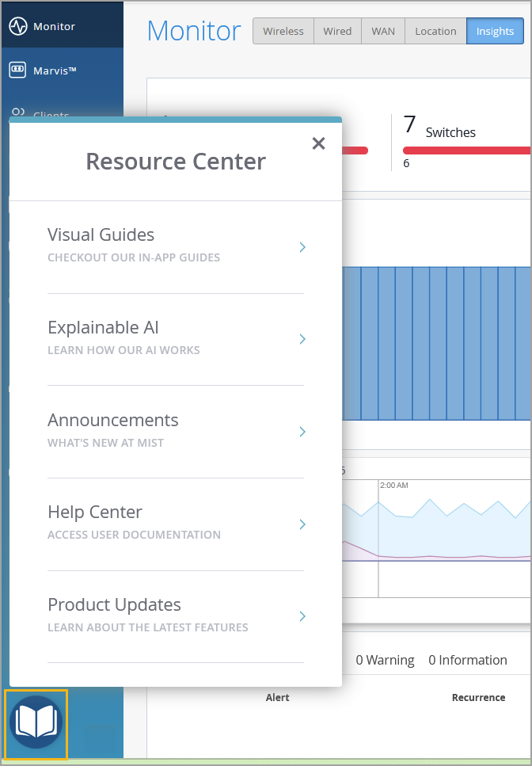Select the Insights tab

point(495,31)
